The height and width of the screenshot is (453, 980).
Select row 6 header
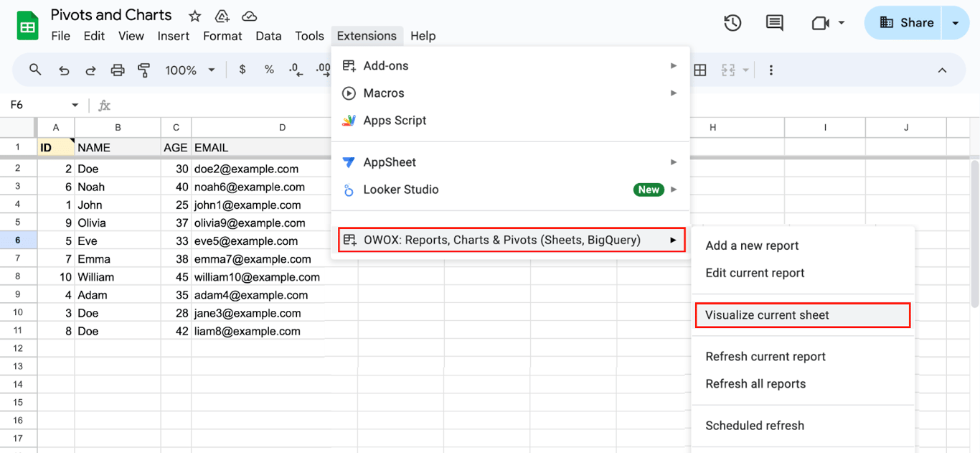click(x=18, y=240)
